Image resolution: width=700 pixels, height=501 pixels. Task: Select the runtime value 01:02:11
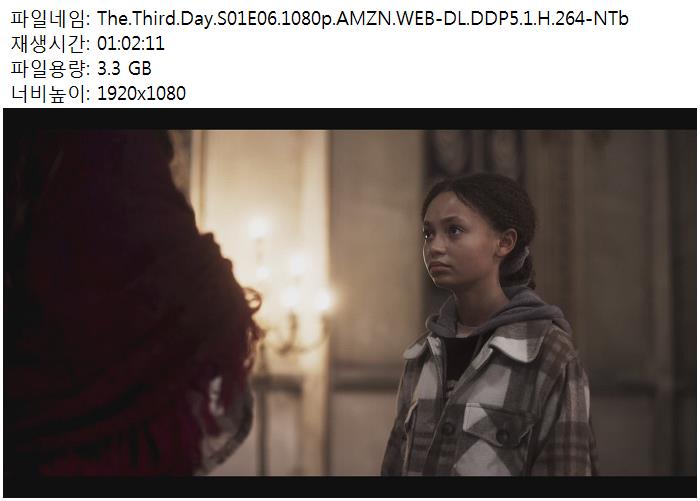click(131, 44)
